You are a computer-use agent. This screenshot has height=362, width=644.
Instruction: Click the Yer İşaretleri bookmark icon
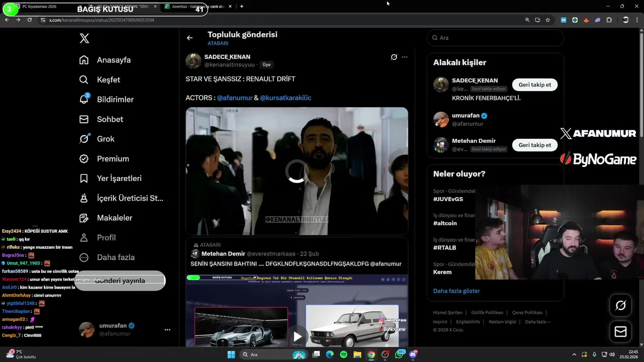(84, 178)
